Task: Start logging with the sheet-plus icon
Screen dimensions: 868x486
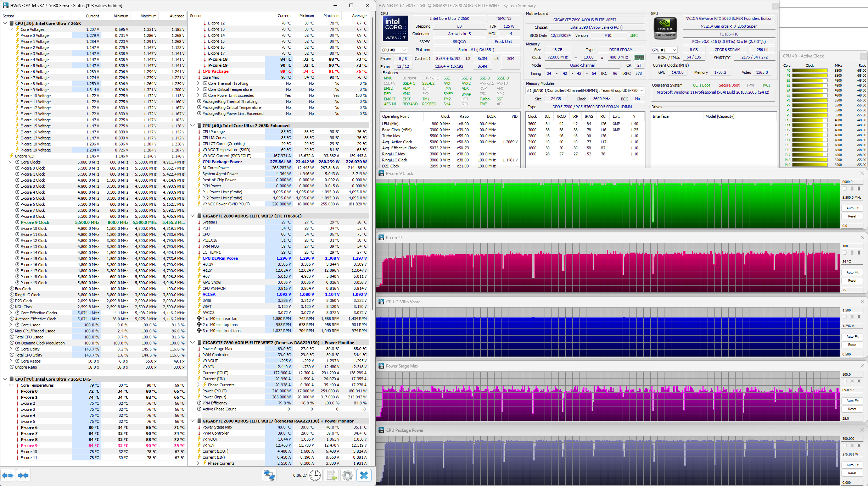Action: coord(332,475)
